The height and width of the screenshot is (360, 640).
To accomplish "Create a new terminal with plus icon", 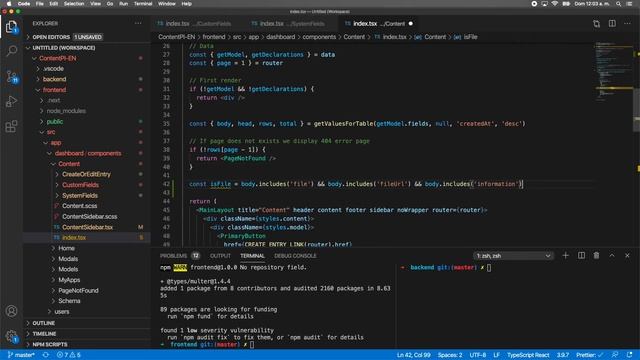I will [x=565, y=256].
